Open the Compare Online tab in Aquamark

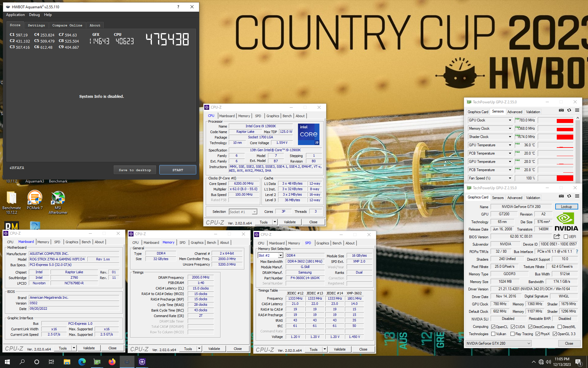coord(67,25)
